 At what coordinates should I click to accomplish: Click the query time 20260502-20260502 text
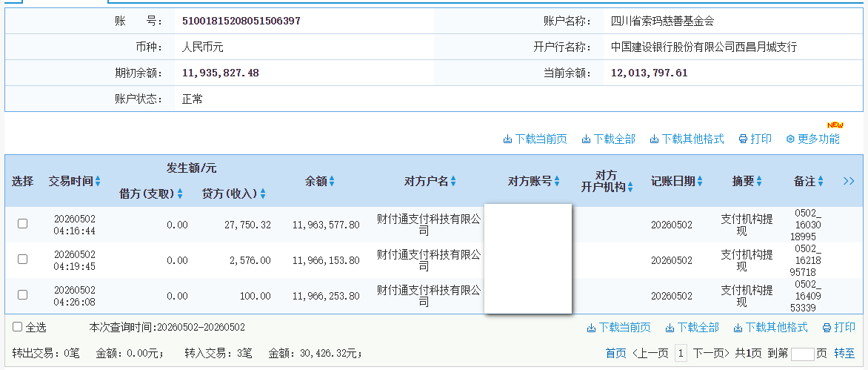point(201,327)
